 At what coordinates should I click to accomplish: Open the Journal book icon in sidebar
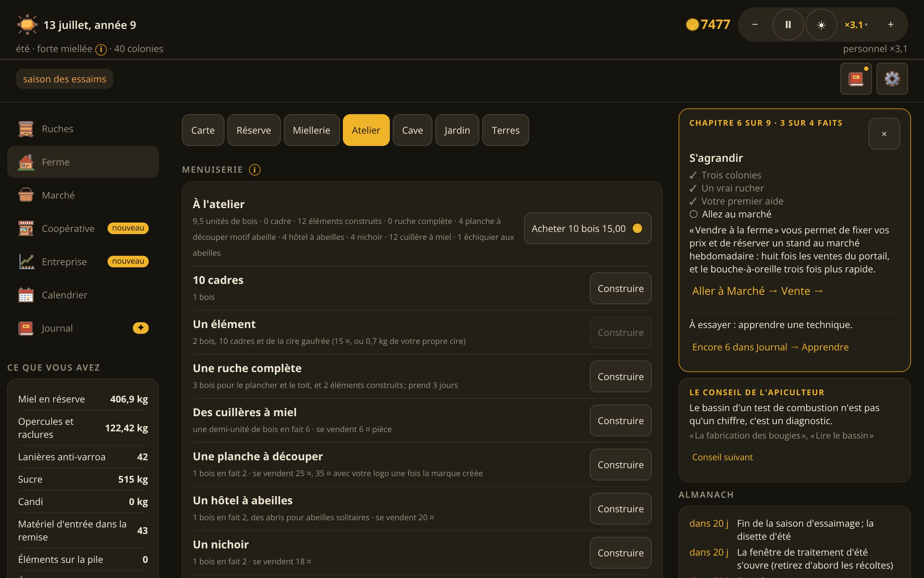tap(26, 328)
